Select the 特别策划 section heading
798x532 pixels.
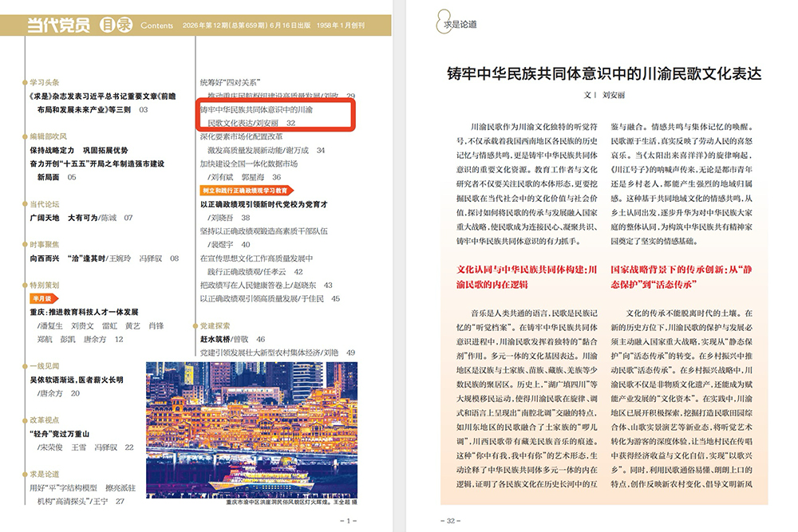(x=44, y=286)
